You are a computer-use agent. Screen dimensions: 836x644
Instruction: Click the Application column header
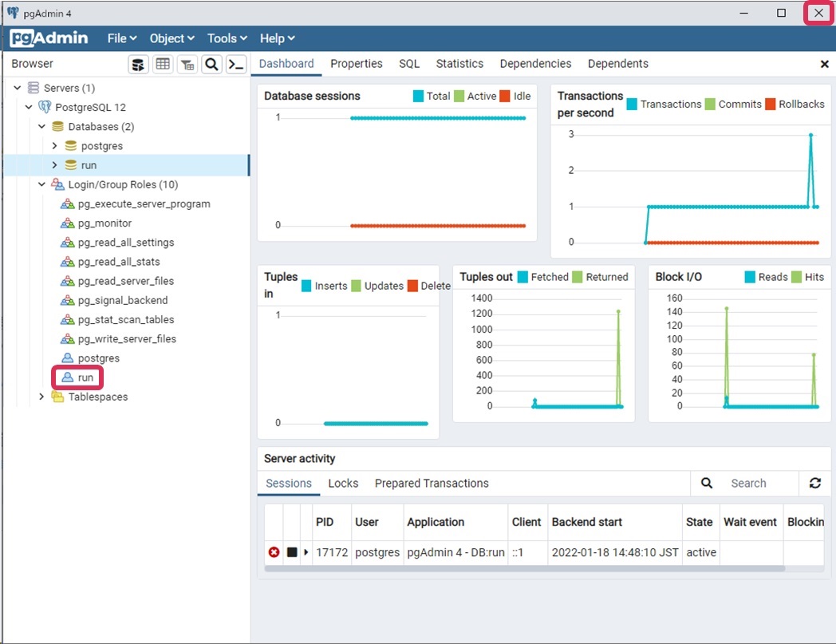(455, 522)
